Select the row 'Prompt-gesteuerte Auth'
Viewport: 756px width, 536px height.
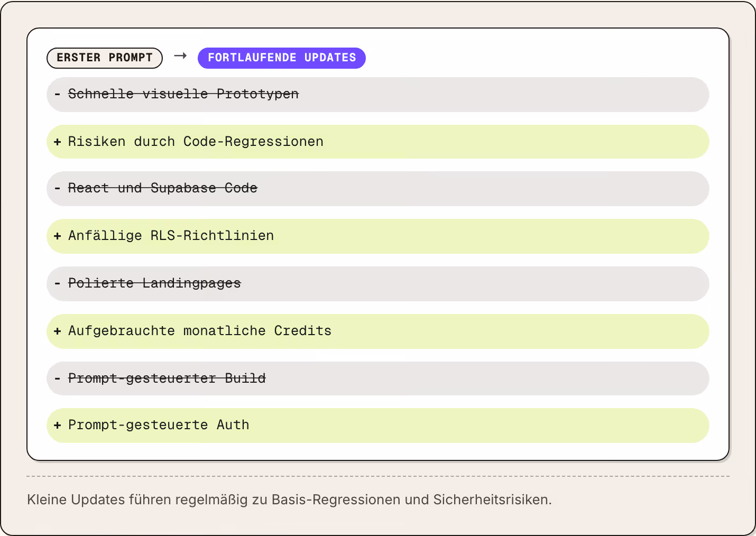(x=378, y=426)
